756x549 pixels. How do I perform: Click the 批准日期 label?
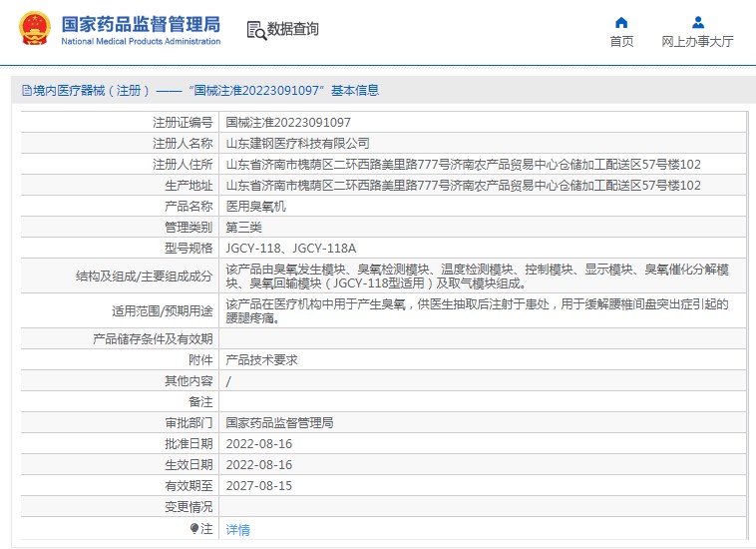point(189,444)
